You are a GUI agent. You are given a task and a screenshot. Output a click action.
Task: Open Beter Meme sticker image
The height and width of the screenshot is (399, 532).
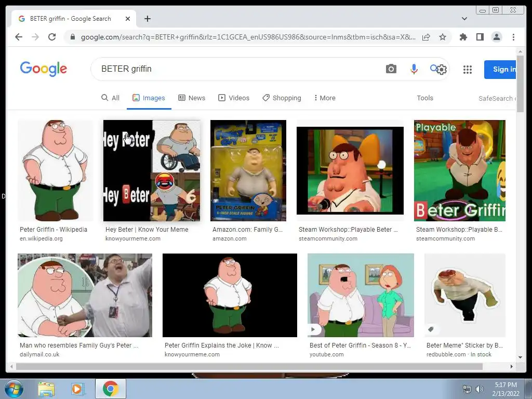465,295
